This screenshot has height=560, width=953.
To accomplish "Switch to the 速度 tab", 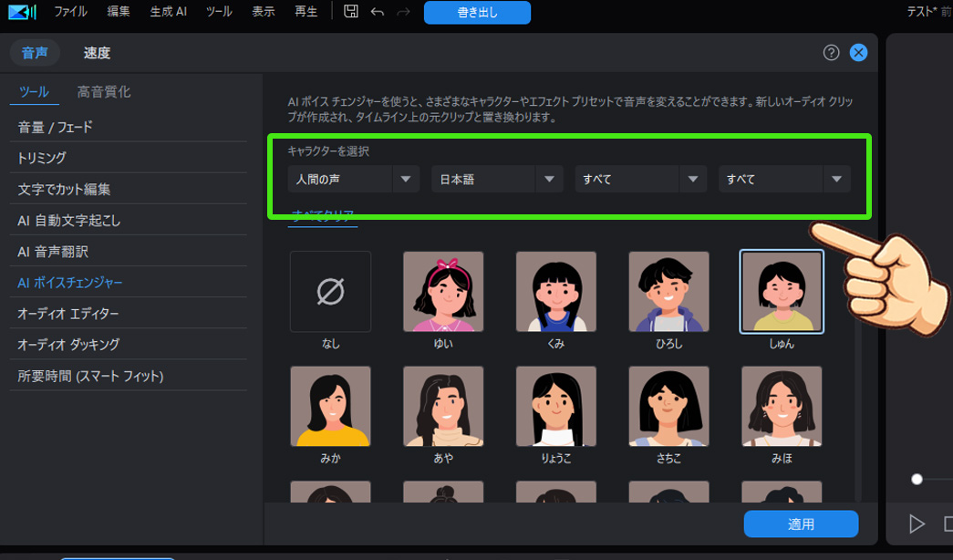I will point(97,53).
